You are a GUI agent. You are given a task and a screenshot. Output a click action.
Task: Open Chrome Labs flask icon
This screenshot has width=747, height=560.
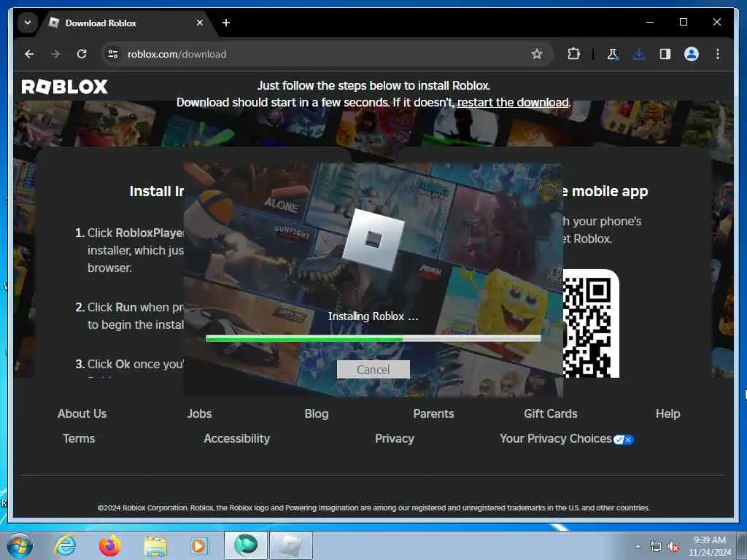pos(613,54)
